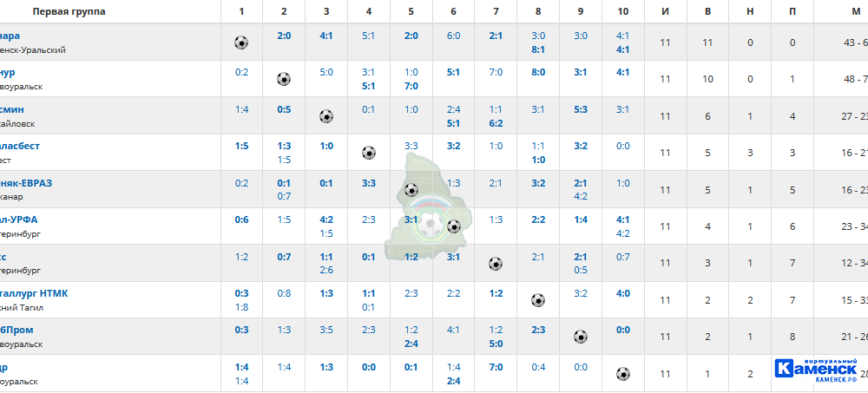Open the team link ending in ал-УРФА
The image size is (868, 393).
pos(19,219)
